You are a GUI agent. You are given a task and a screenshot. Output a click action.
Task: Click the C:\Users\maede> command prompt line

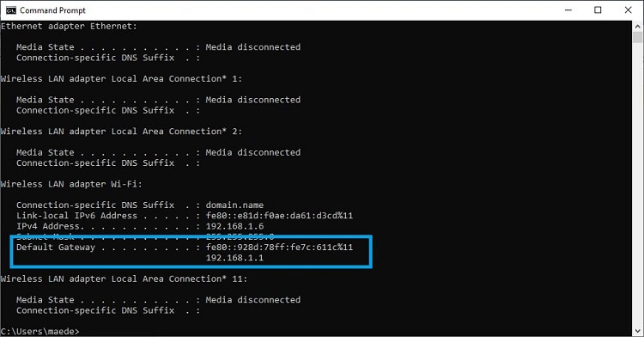point(39,331)
